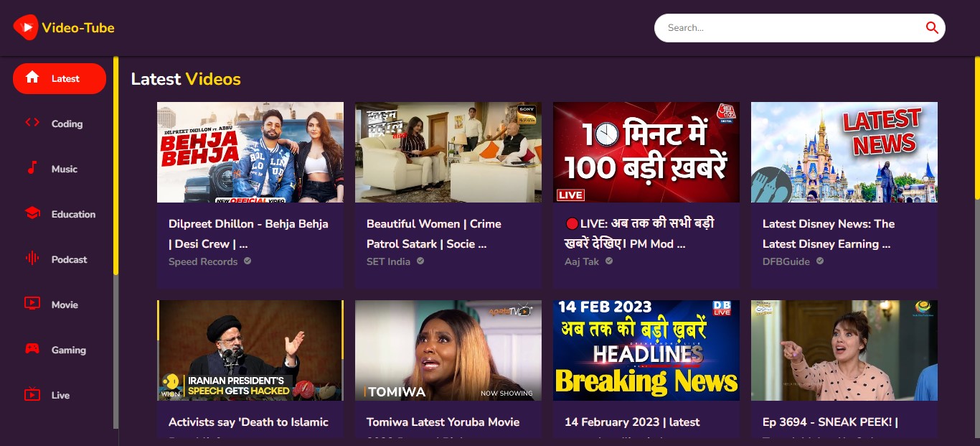The image size is (980, 446).
Task: Click the red search magnifier icon
Action: pos(932,28)
